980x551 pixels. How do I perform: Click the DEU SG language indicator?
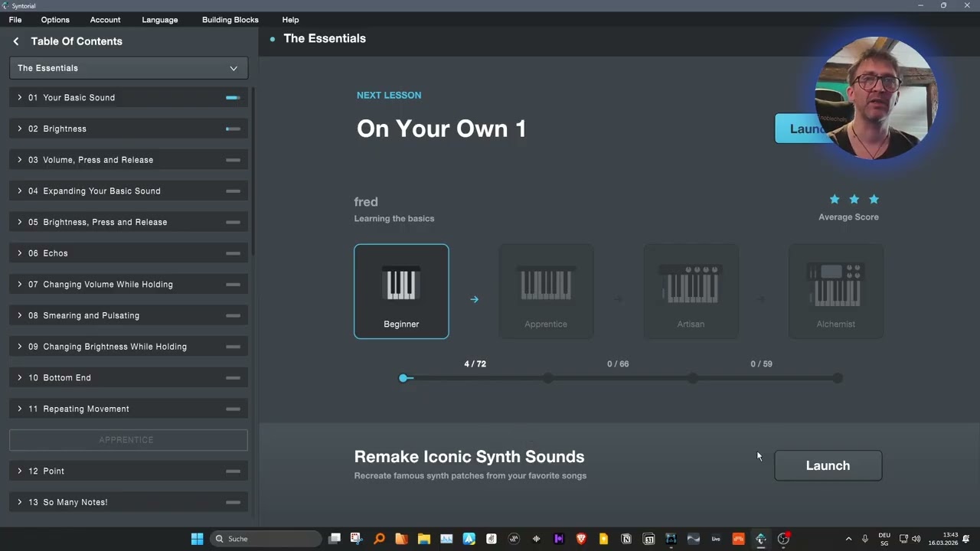coord(884,539)
